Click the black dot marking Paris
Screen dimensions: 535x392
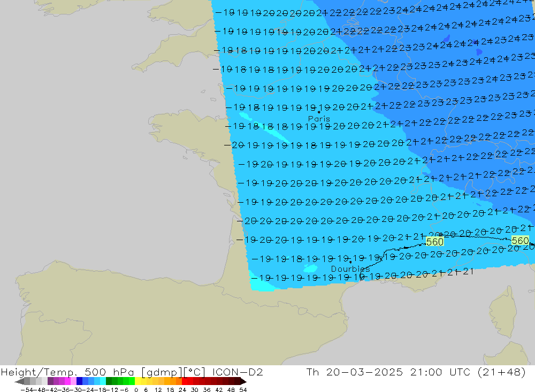point(319,112)
